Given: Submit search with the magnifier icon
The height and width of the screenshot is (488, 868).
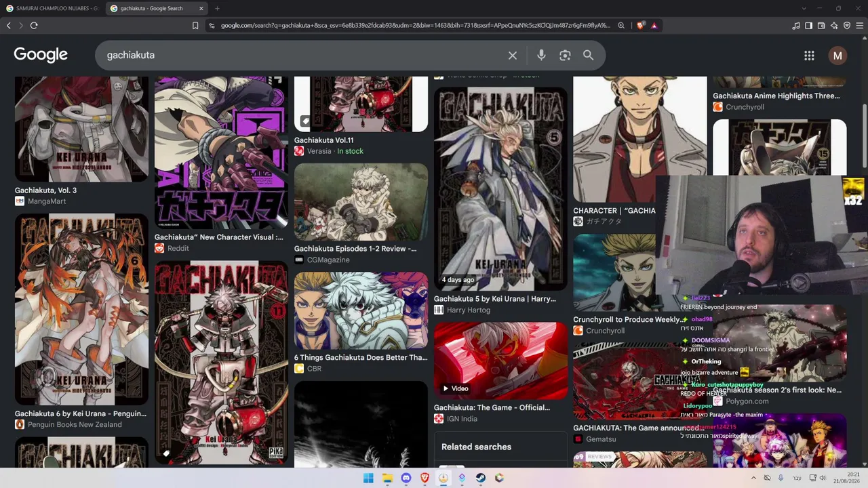Looking at the screenshot, I should (588, 56).
